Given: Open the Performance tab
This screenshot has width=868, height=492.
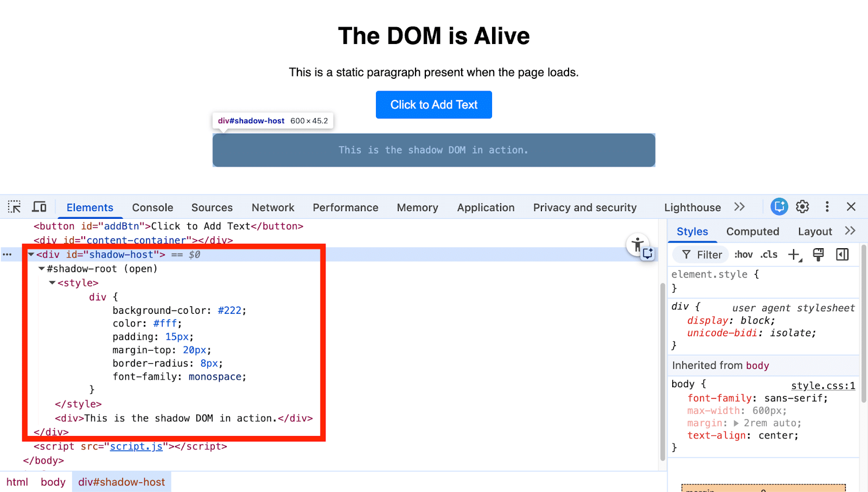Looking at the screenshot, I should [x=346, y=207].
